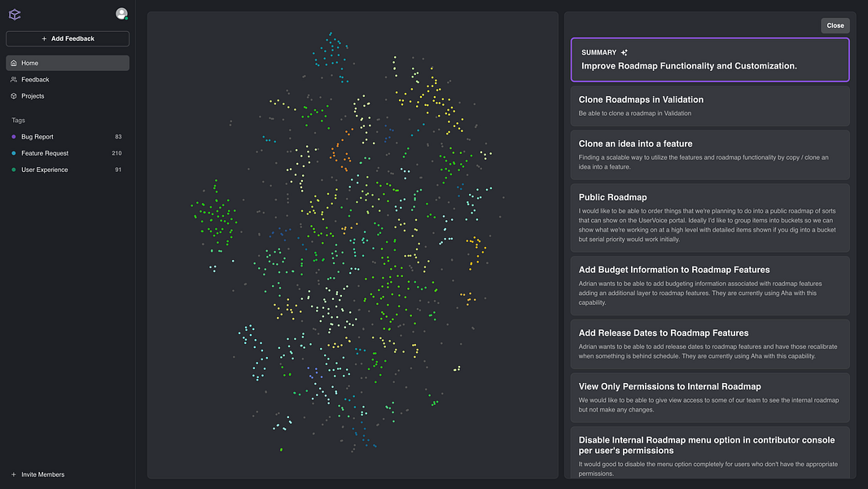
Task: Open Add Budget Information to Roadmap Features
Action: (710, 286)
